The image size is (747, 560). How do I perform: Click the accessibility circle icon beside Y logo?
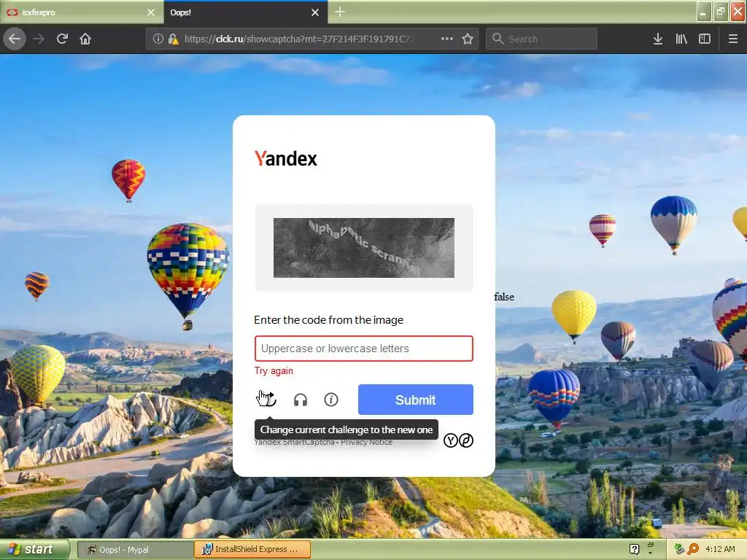click(466, 440)
